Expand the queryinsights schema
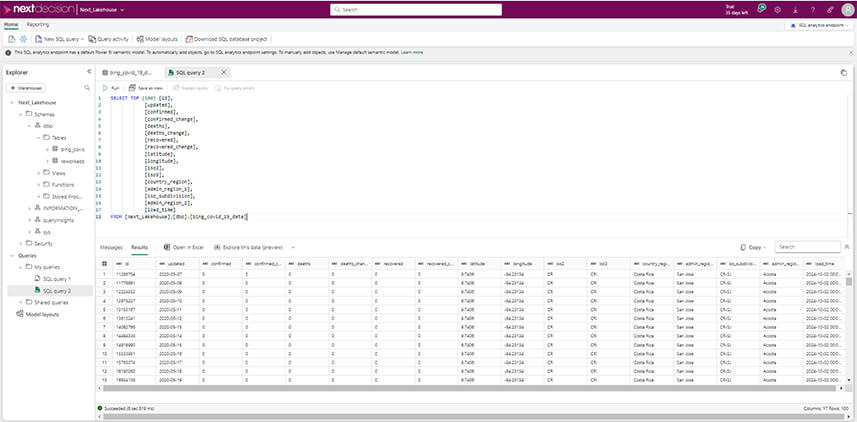The width and height of the screenshot is (857, 422). coord(30,220)
